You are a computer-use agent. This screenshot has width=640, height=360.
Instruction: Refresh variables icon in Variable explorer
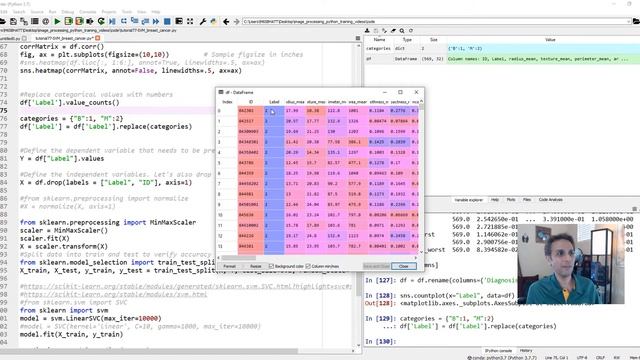click(411, 31)
